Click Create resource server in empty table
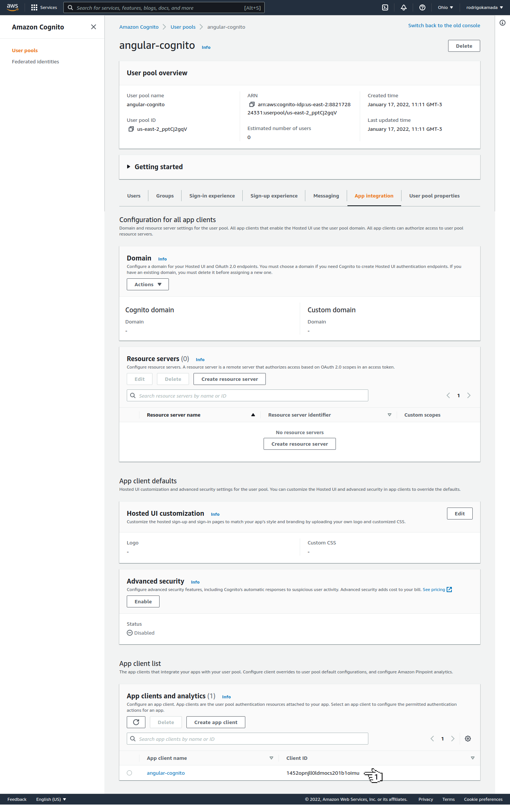Image resolution: width=510 pixels, height=812 pixels. pyautogui.click(x=300, y=444)
